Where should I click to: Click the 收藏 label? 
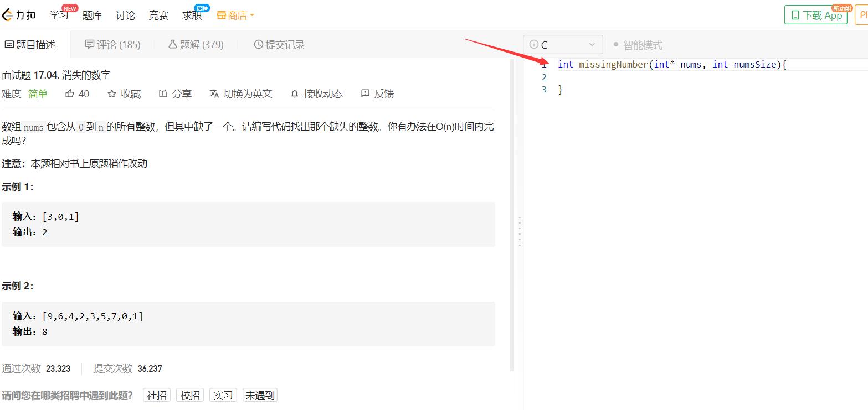tap(131, 94)
